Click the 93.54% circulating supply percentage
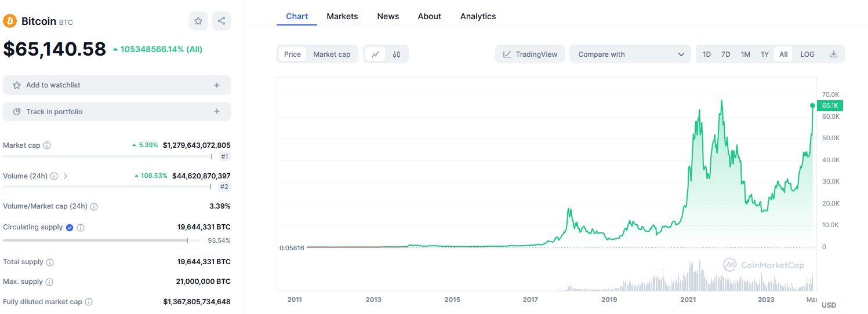The image size is (868, 314). (x=219, y=240)
